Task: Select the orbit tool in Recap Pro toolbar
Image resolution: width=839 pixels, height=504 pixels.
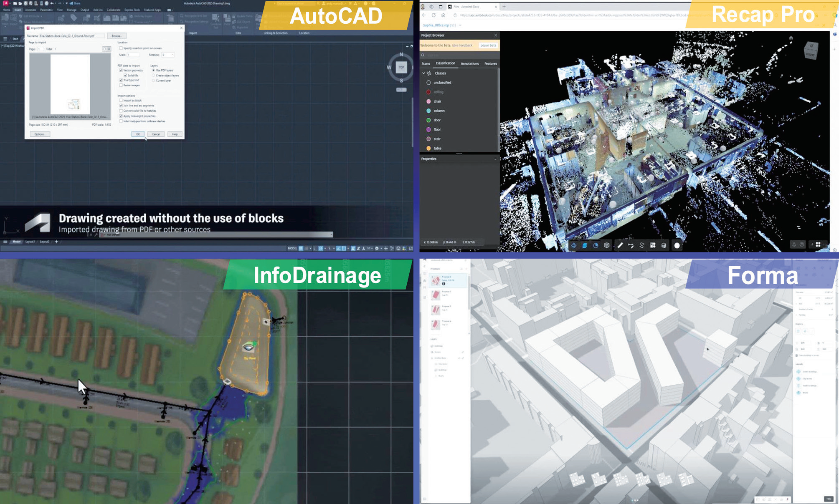Action: pyautogui.click(x=574, y=245)
